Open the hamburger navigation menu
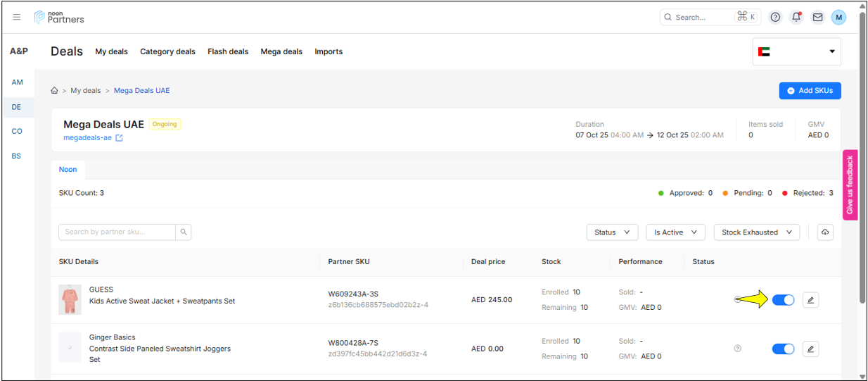This screenshot has height=381, width=868. [17, 18]
